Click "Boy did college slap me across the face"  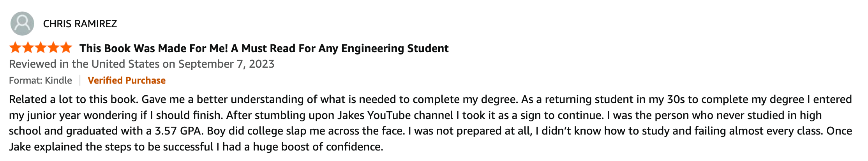click(x=305, y=131)
